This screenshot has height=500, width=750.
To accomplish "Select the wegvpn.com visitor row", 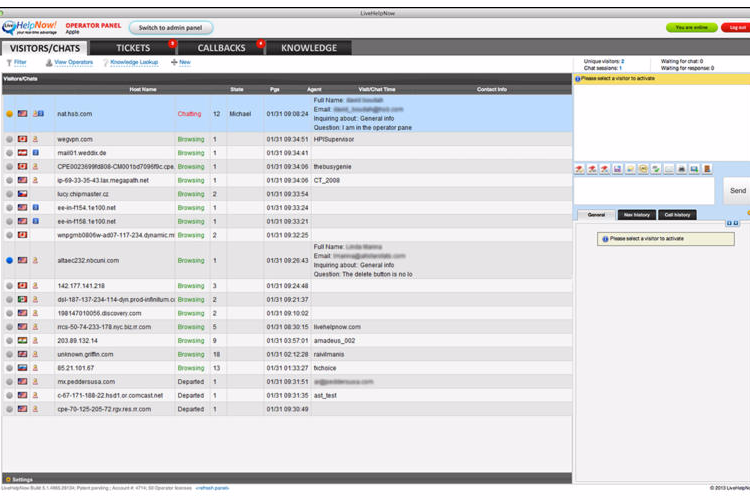I will 287,139.
